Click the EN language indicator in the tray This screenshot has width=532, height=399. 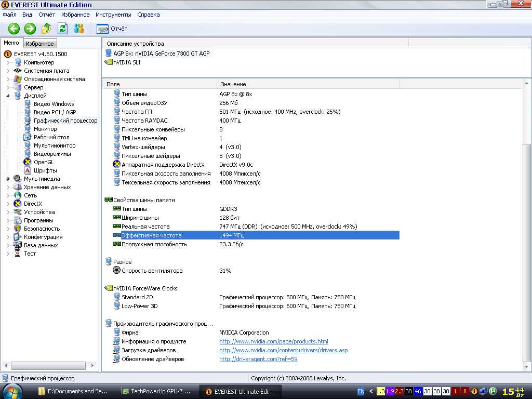pyautogui.click(x=361, y=391)
